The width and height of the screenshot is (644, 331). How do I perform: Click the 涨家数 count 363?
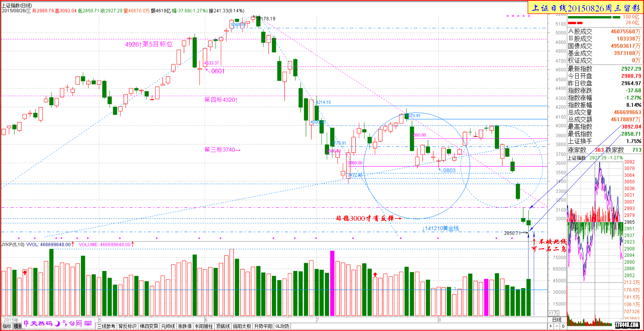click(599, 150)
